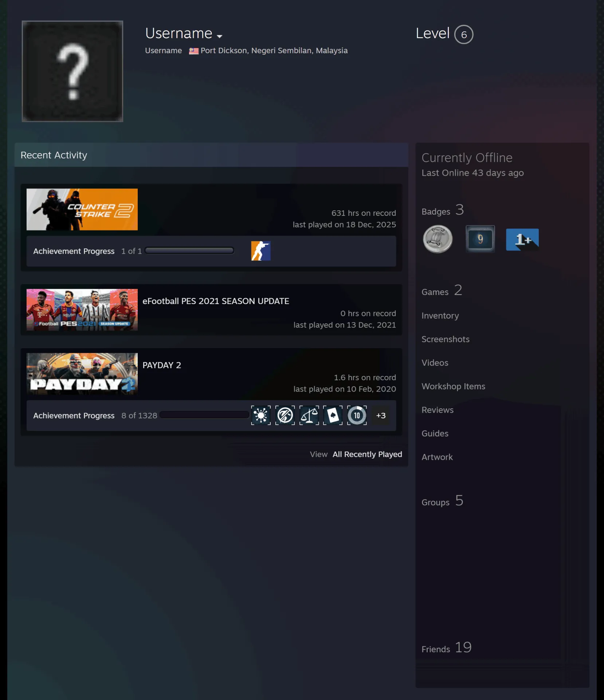
Task: Click the Counter-Strike 2 achievement icon
Action: tap(261, 251)
